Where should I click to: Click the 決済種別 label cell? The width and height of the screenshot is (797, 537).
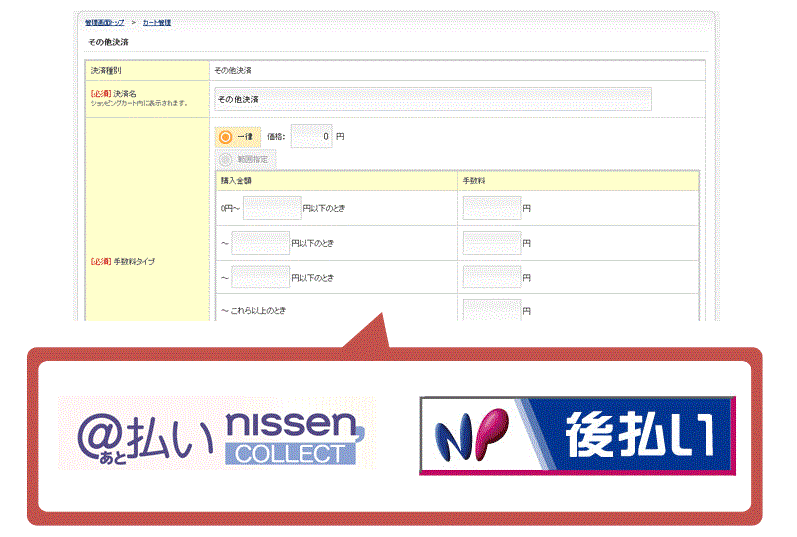(147, 71)
